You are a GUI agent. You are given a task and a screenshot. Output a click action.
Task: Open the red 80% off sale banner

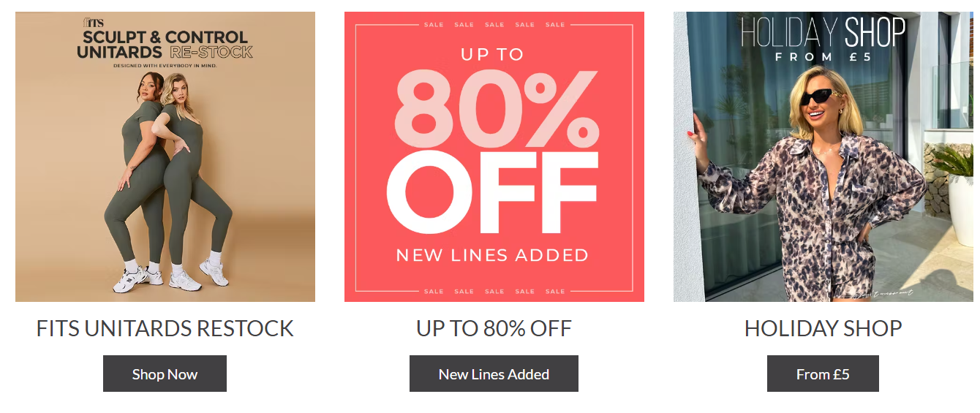click(494, 156)
